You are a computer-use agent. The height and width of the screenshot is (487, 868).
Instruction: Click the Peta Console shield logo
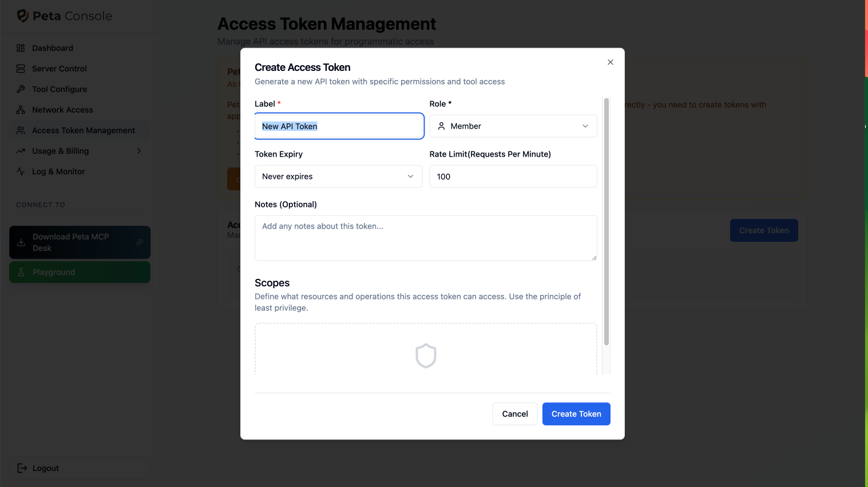[x=22, y=17]
